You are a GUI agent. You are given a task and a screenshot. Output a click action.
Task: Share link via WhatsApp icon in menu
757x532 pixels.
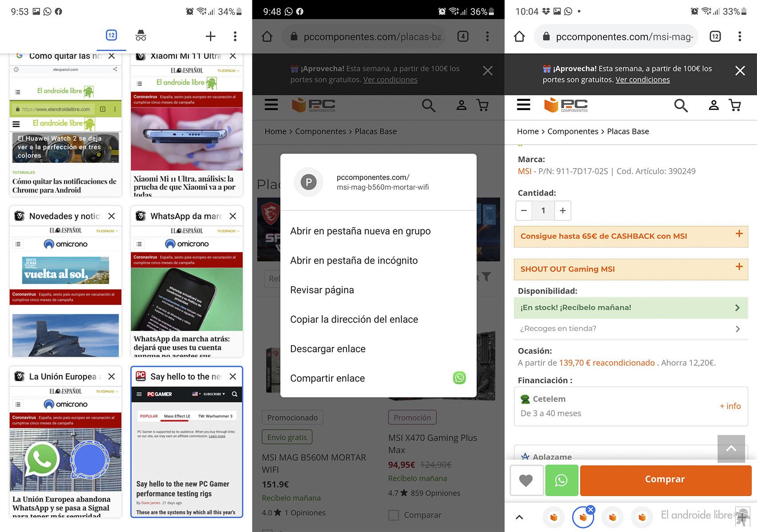[x=459, y=378]
